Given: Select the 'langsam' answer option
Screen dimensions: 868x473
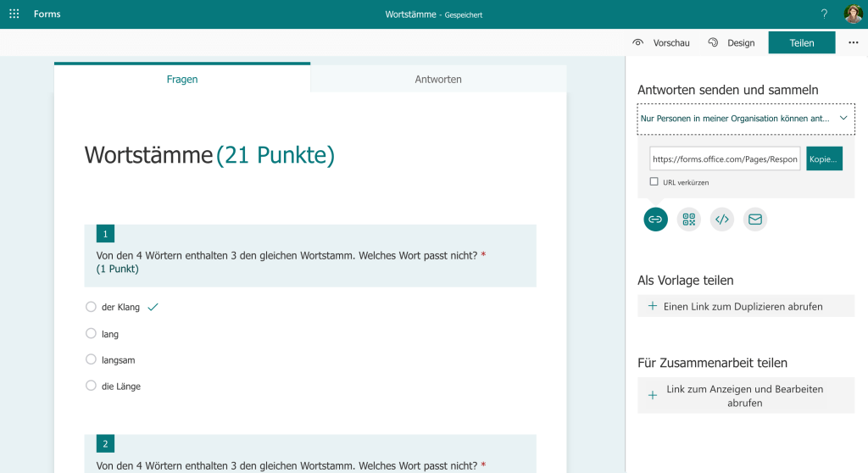Looking at the screenshot, I should point(92,359).
